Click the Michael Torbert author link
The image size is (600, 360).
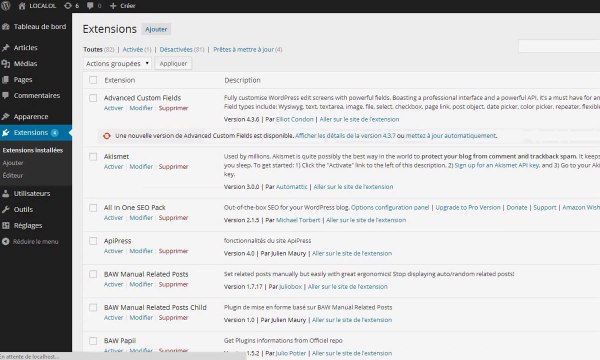click(x=298, y=220)
